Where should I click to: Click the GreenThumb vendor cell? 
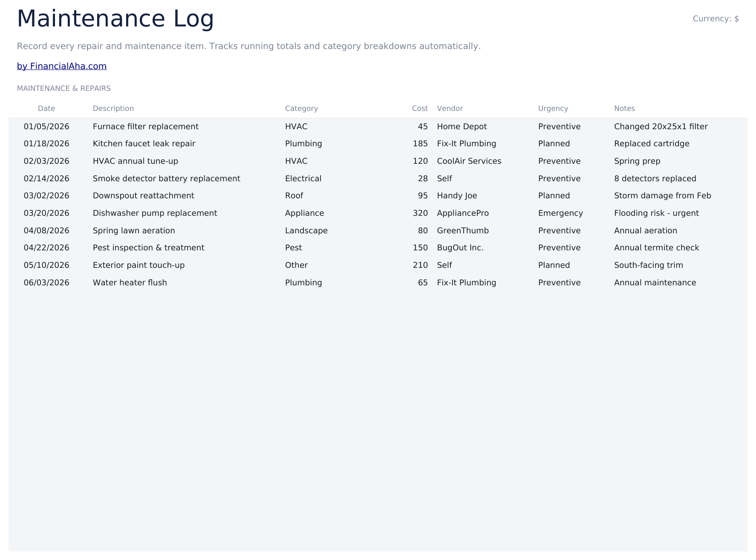click(463, 231)
